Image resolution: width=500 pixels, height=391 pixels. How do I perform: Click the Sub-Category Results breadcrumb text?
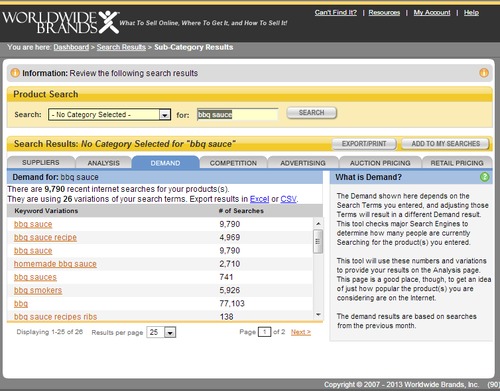(194, 47)
